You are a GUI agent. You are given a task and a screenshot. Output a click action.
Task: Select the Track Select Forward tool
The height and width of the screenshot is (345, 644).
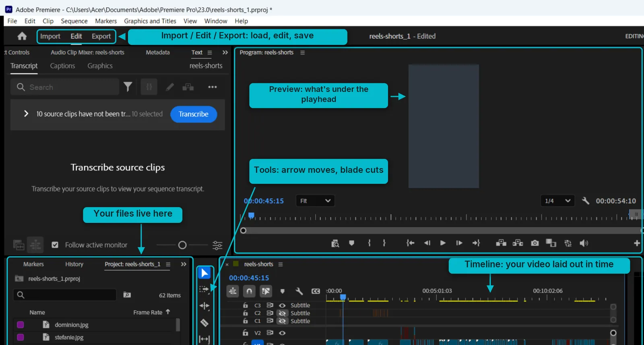[204, 289]
